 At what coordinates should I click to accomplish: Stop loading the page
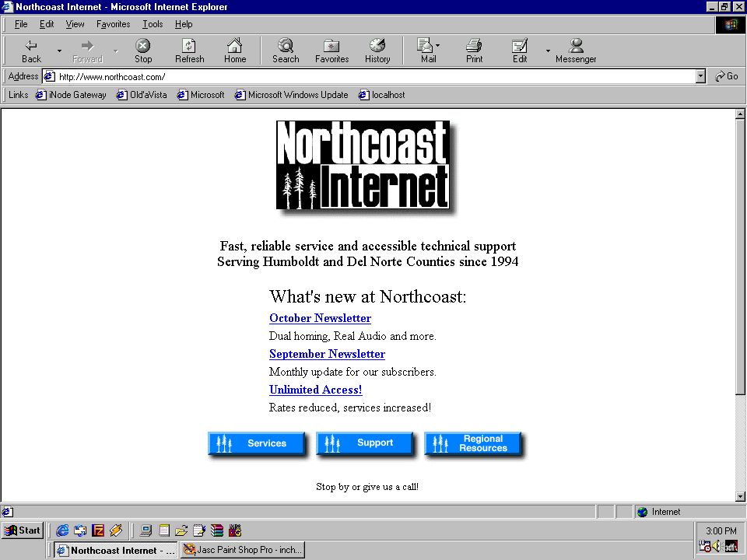tap(143, 51)
